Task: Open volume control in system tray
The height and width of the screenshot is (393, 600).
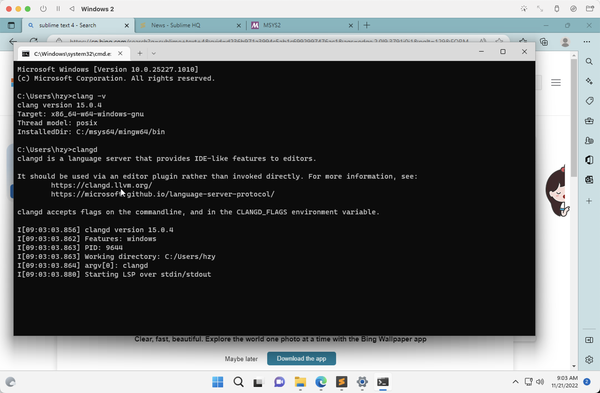Action: [x=540, y=382]
